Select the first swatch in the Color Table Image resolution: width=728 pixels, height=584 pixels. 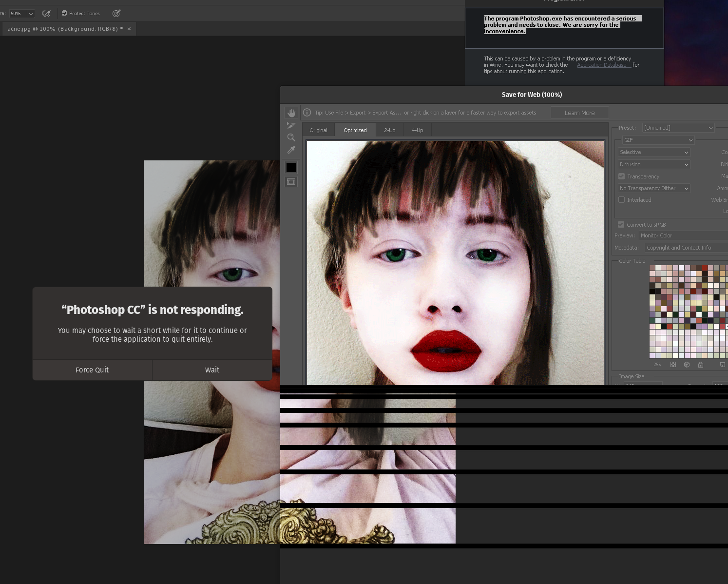tap(652, 268)
